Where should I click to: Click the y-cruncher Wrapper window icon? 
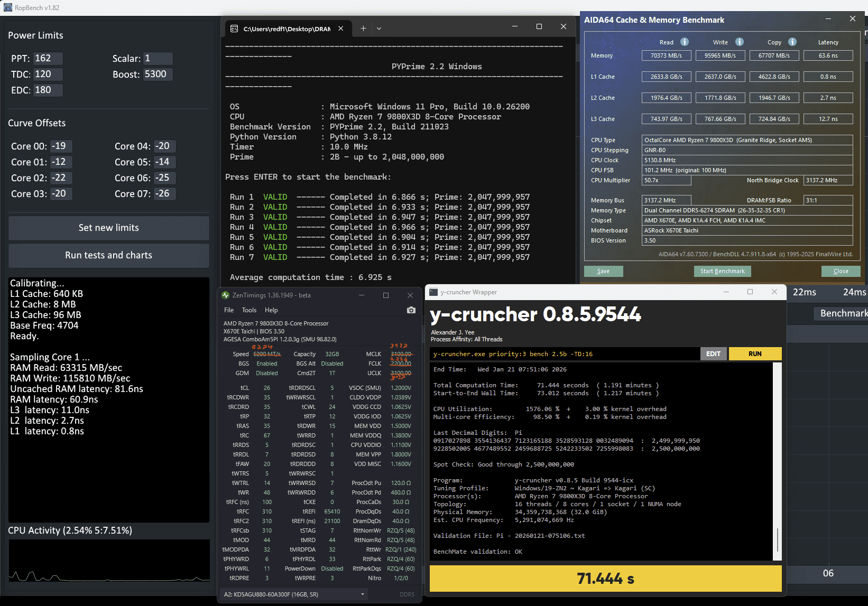pyautogui.click(x=433, y=292)
